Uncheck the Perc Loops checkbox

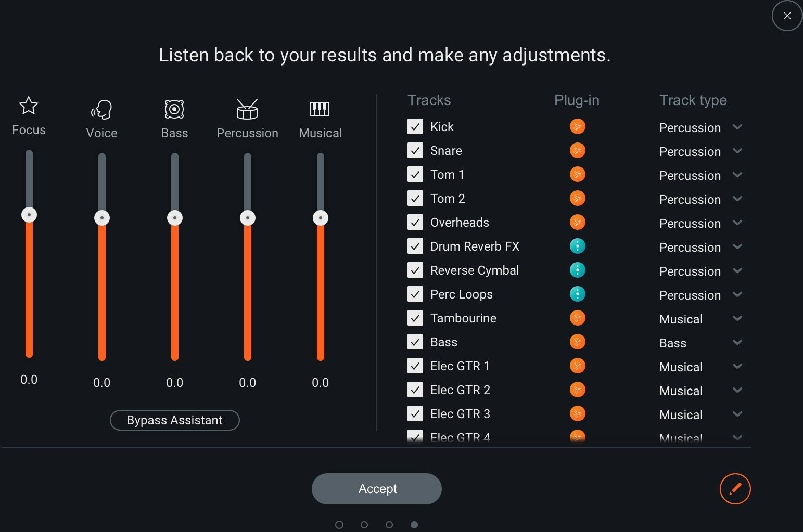415,294
